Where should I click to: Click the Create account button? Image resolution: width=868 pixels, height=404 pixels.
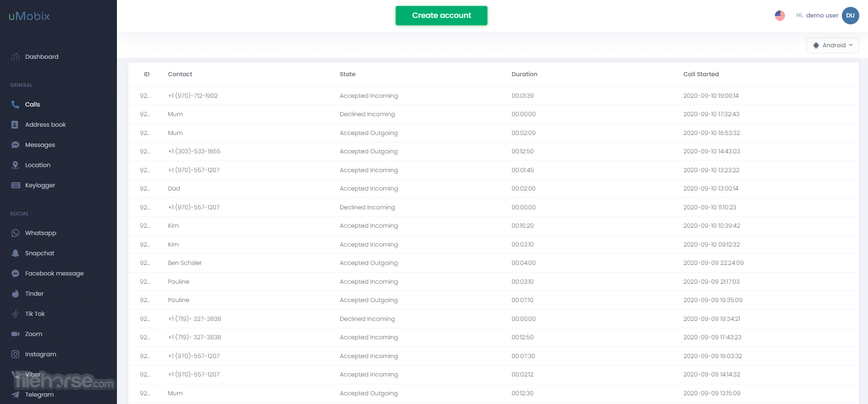tap(441, 15)
